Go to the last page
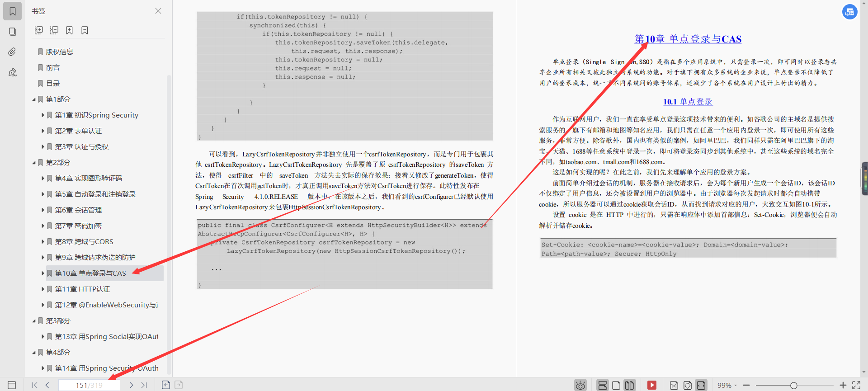This screenshot has width=868, height=391. point(144,385)
